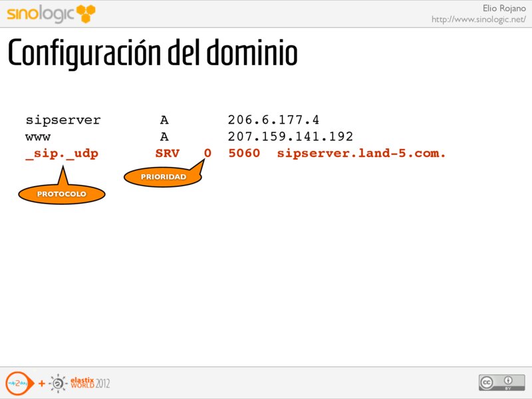Click the red _sip._udp record name
The image size is (532, 399).
[x=62, y=154]
